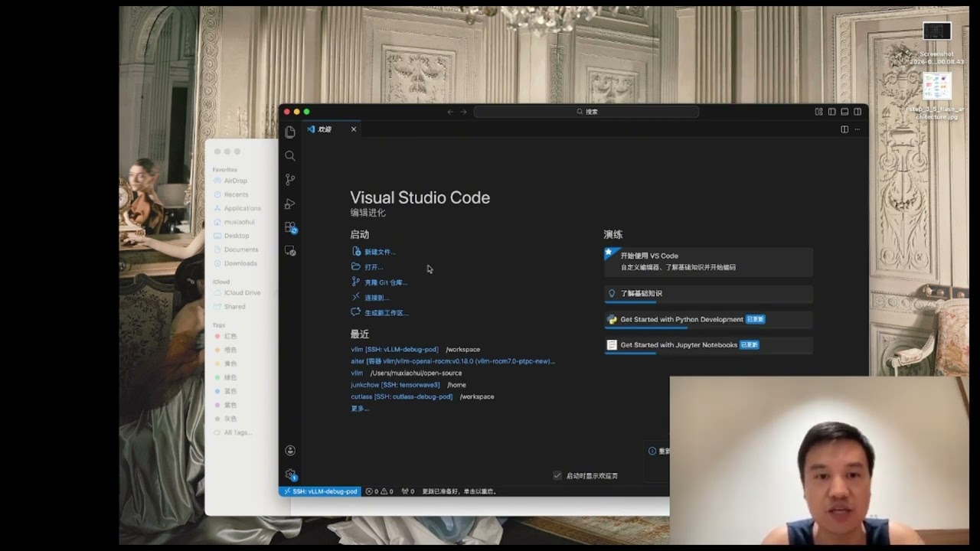
Task: Open the Search view in activity bar
Action: coord(290,156)
